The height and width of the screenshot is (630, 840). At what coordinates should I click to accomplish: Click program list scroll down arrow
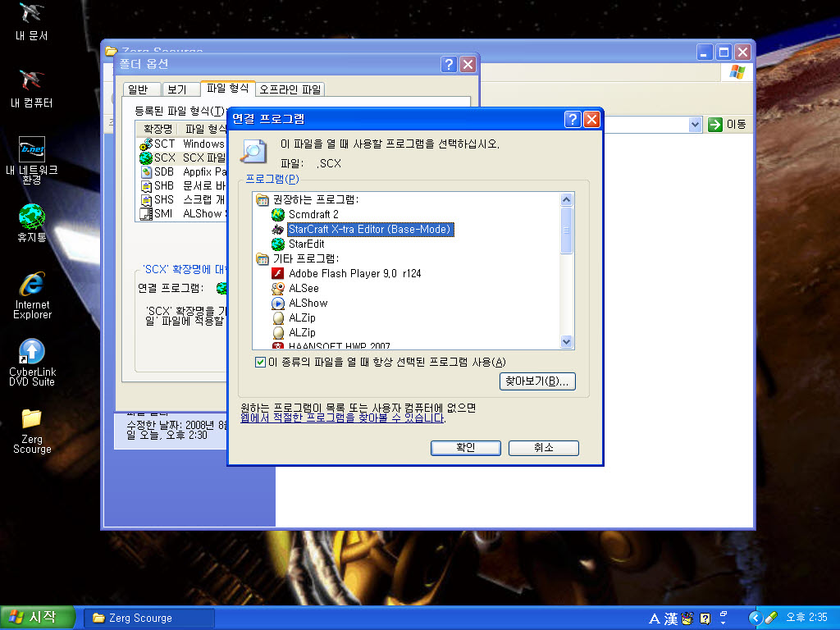click(566, 341)
